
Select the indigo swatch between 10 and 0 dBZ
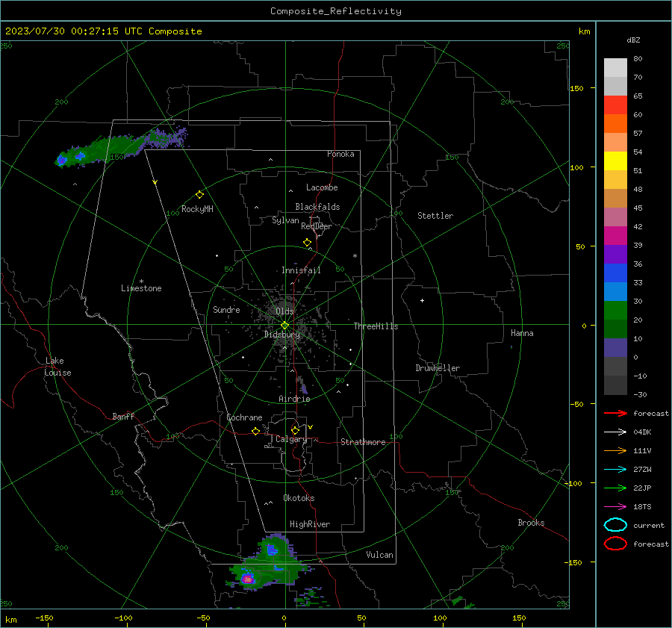tap(615, 348)
